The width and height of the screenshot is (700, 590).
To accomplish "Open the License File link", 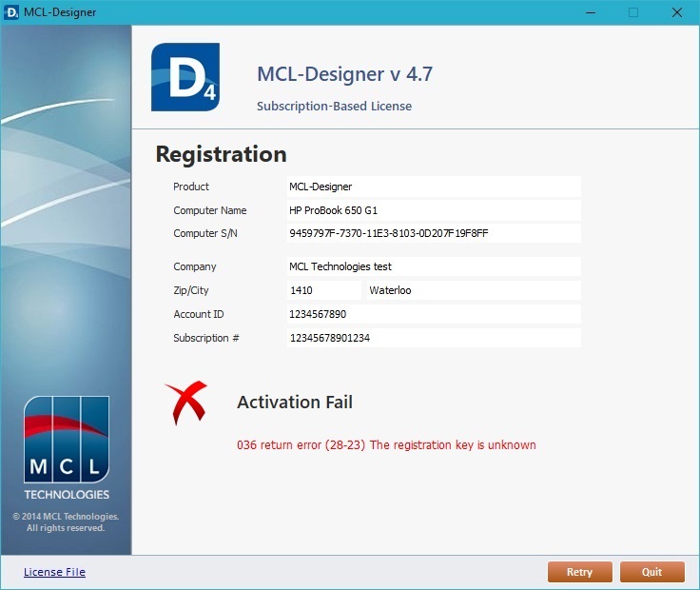I will (x=54, y=572).
